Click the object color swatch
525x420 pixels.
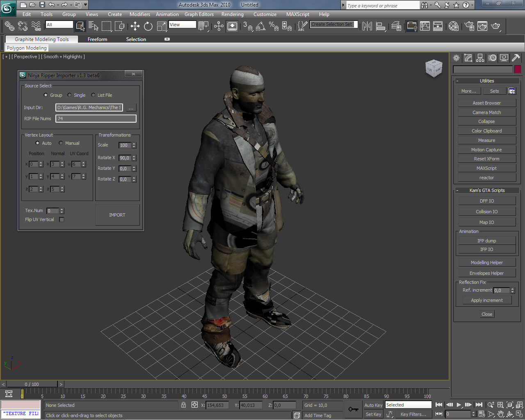coord(518,69)
